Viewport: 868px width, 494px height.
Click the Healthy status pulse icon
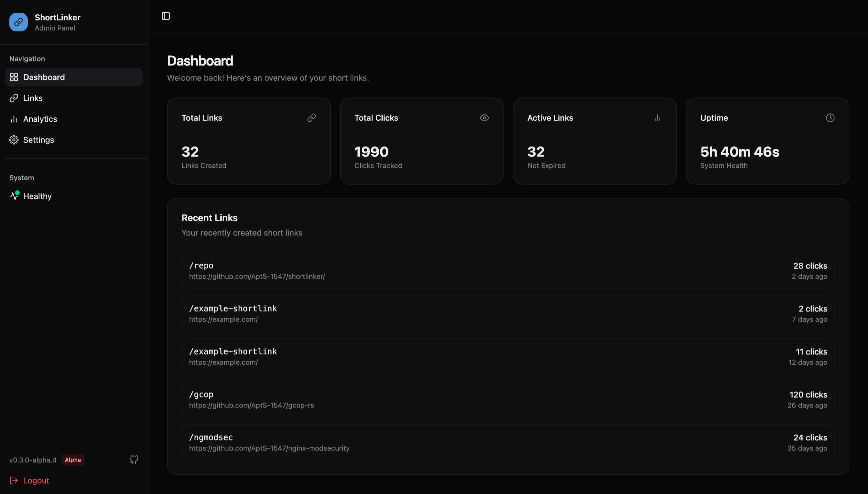point(14,196)
